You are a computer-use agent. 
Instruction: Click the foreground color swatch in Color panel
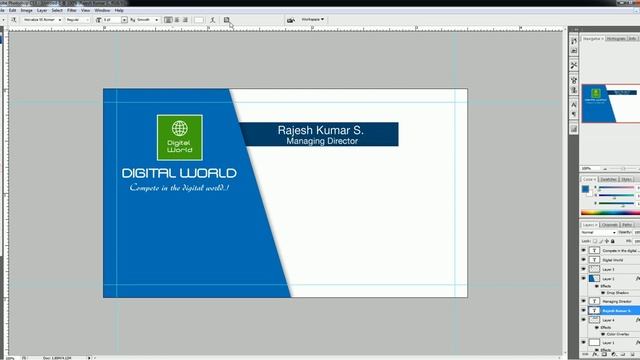(585, 189)
